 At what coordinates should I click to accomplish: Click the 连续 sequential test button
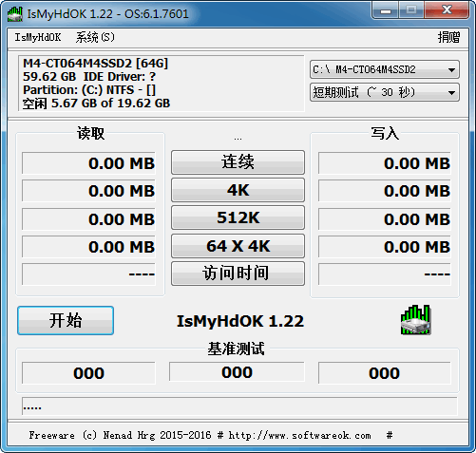pos(238,162)
